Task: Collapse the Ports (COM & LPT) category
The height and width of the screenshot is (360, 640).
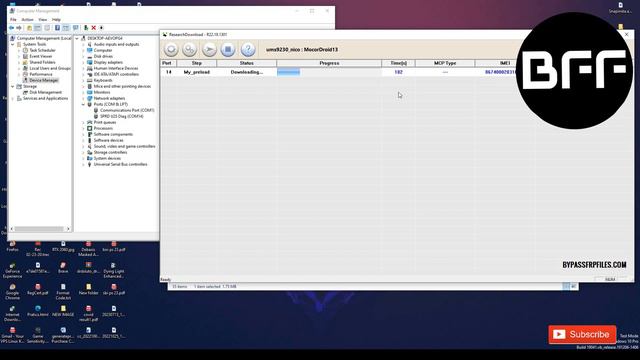Action: click(83, 104)
